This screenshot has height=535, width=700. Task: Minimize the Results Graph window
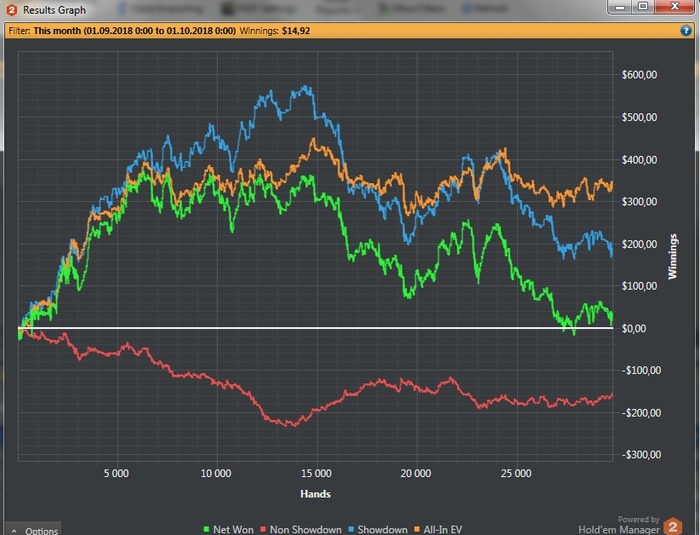(620, 7)
